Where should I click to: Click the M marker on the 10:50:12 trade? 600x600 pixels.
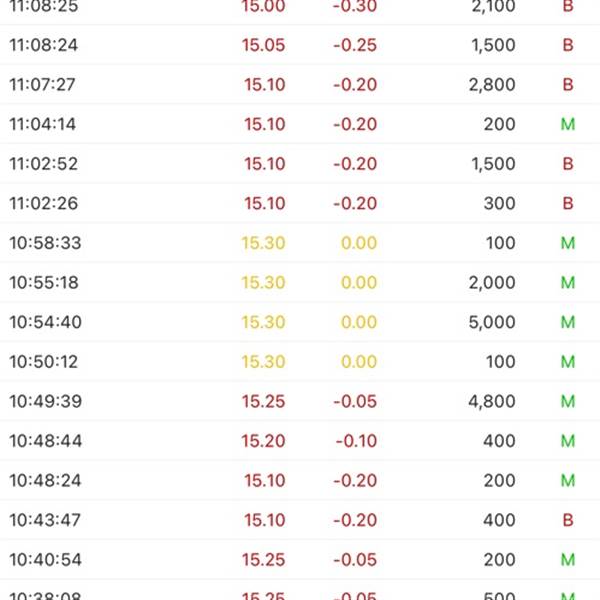point(568,362)
